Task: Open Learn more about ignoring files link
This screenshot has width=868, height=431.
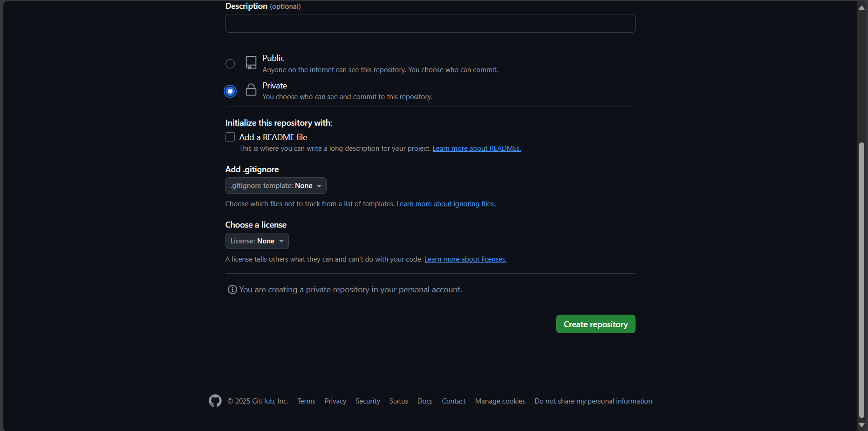Action: tap(445, 204)
